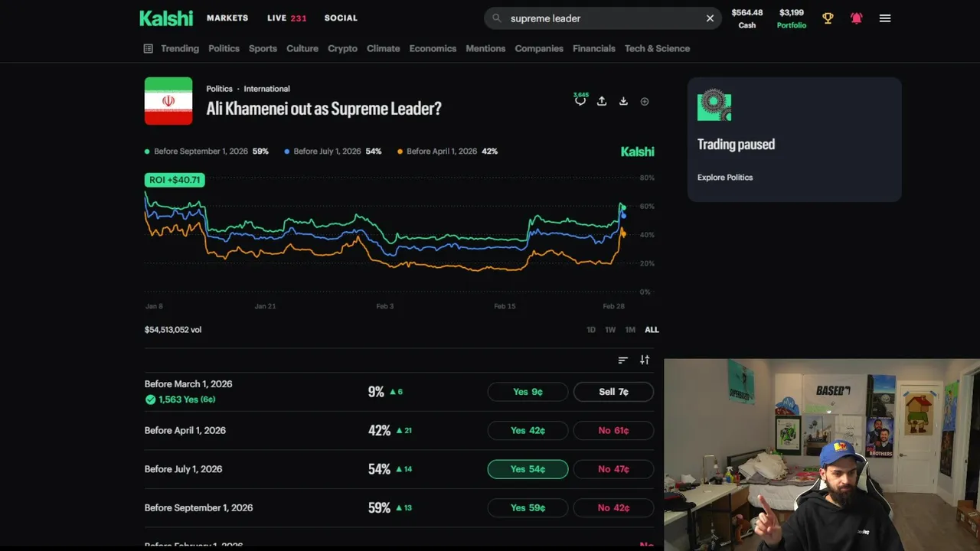
Task: Select the 1M chart range
Action: click(630, 330)
